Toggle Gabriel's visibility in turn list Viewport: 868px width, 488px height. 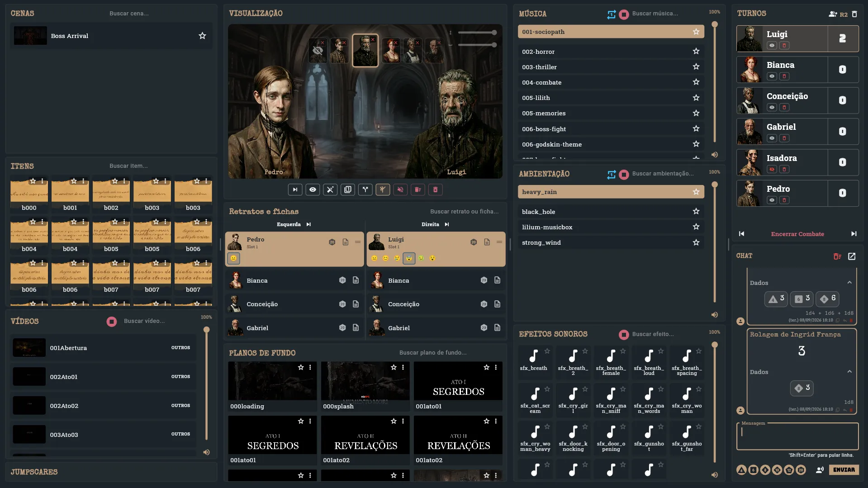click(772, 138)
